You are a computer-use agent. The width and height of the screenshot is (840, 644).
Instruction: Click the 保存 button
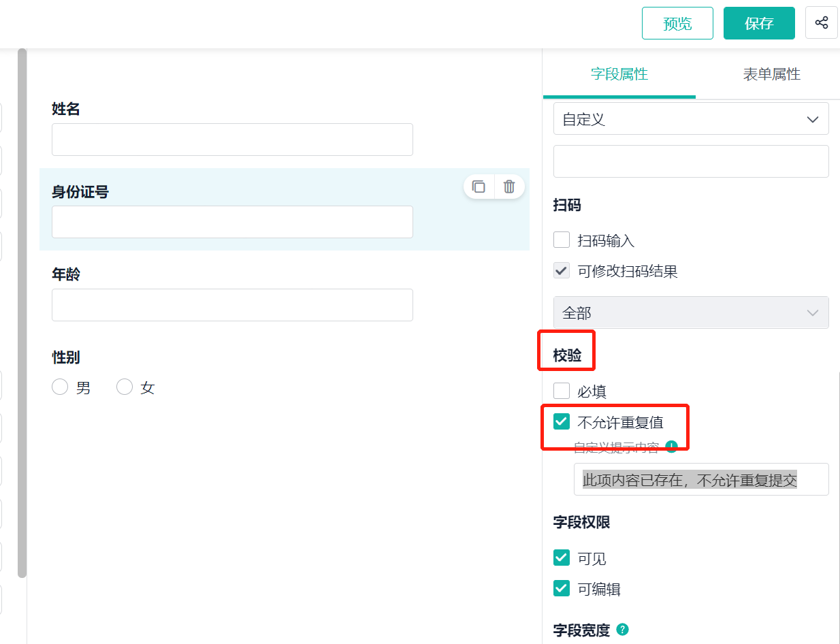click(759, 23)
